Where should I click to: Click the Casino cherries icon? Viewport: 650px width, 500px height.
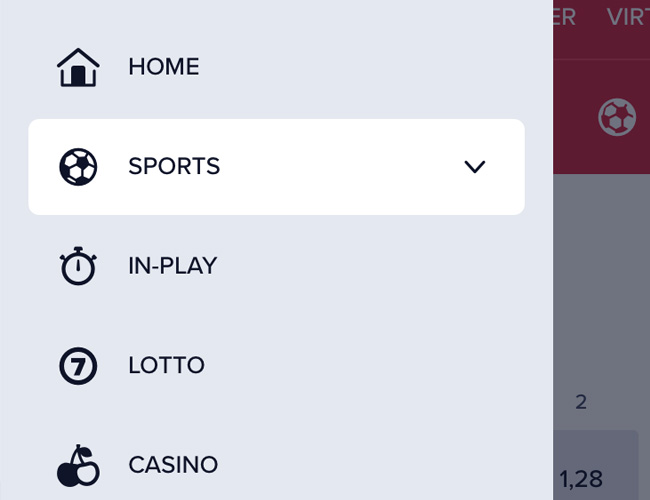coord(78,466)
